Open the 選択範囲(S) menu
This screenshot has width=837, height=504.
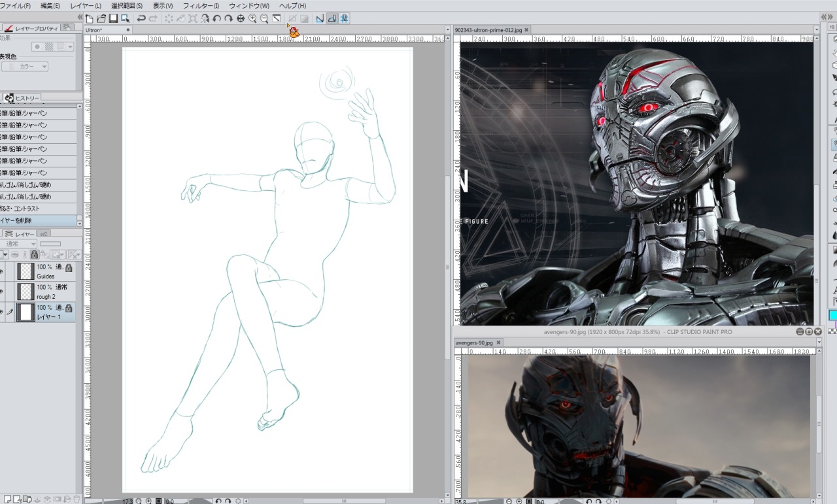click(x=127, y=5)
